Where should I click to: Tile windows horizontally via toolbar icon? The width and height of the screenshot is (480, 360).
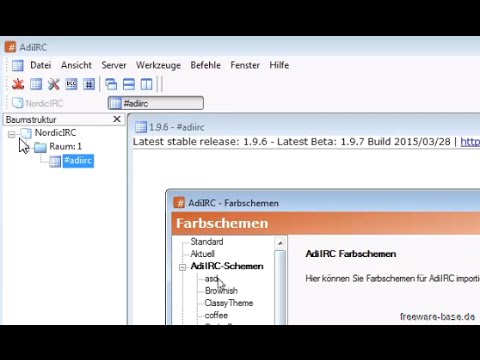[129, 84]
